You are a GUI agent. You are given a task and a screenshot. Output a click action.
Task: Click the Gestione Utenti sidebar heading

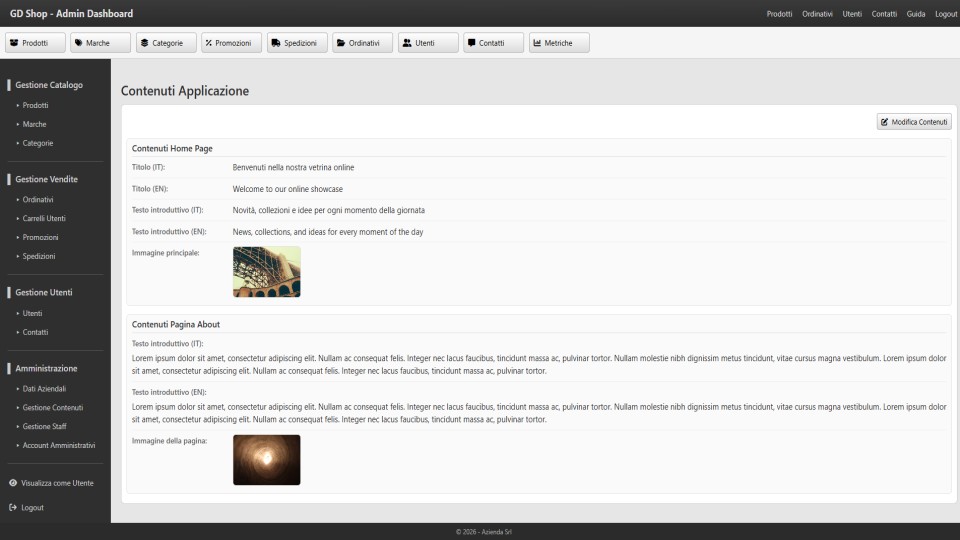[x=44, y=293]
